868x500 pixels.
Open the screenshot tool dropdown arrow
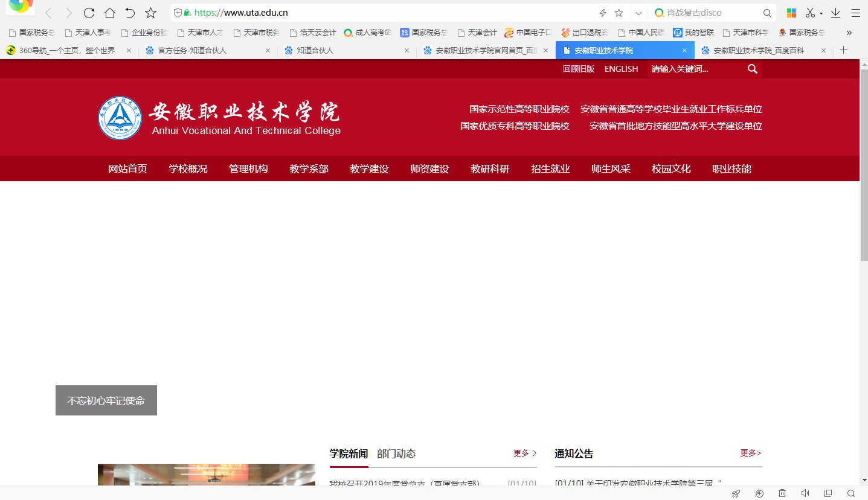821,13
